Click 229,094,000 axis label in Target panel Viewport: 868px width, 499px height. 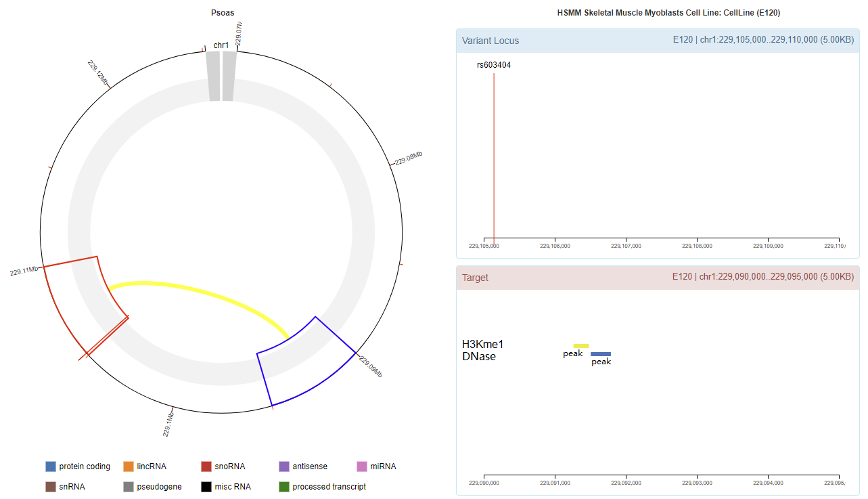click(768, 483)
